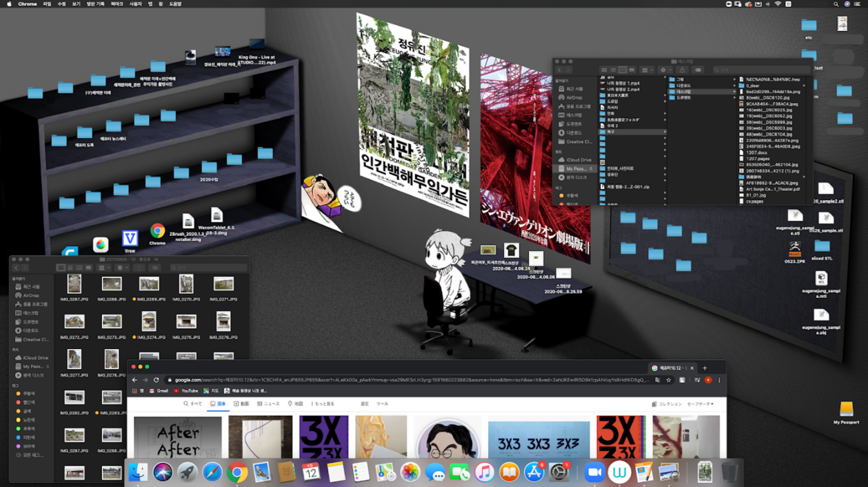Switch to the ニュース search tab
This screenshot has width=868, height=487.
coord(268,404)
